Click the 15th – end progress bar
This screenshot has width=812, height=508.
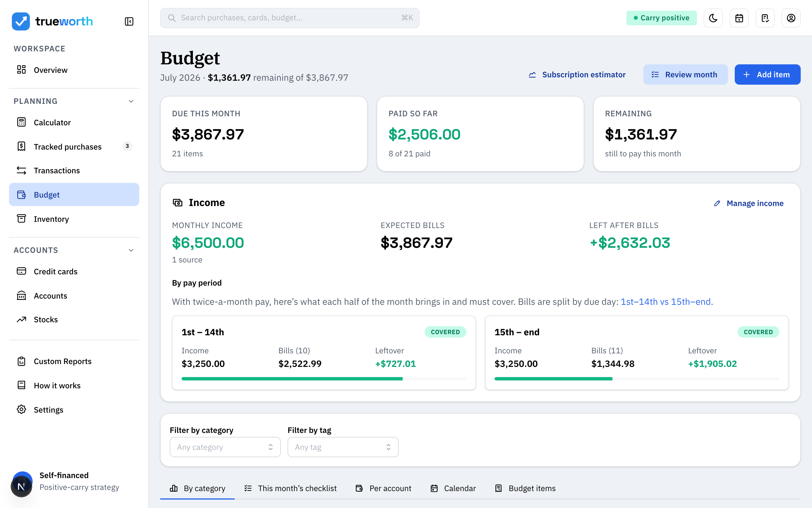click(637, 379)
